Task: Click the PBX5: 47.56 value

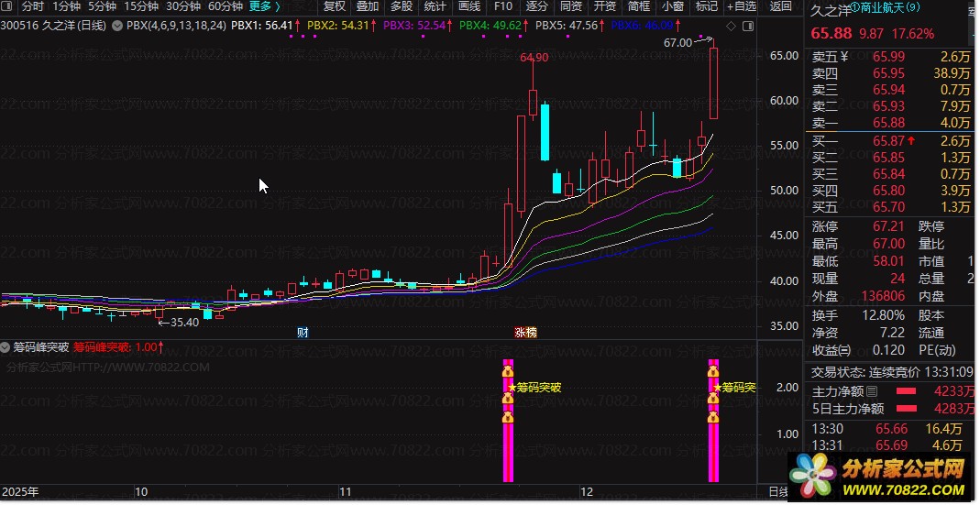Action: 567,27
